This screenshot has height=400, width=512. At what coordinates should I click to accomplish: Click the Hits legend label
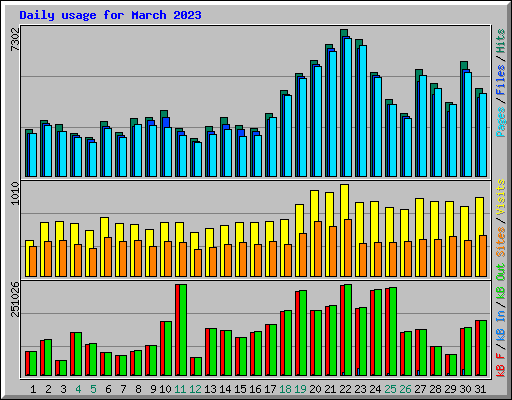tap(501, 41)
